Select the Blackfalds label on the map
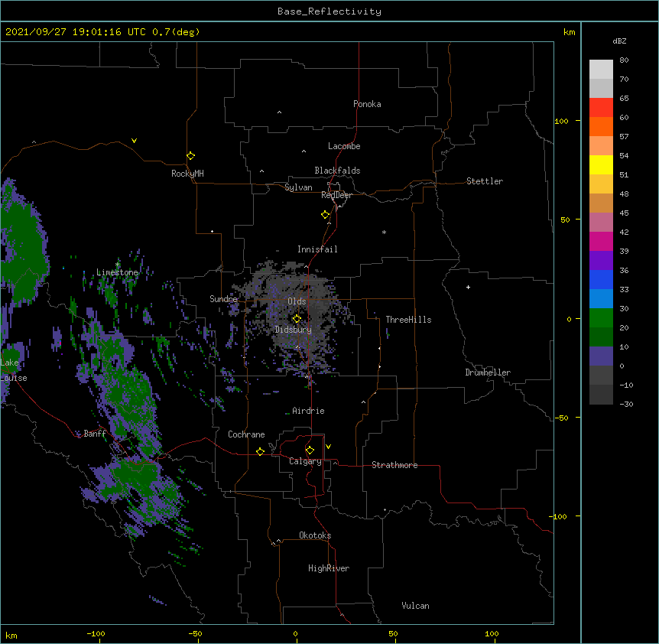 337,171
